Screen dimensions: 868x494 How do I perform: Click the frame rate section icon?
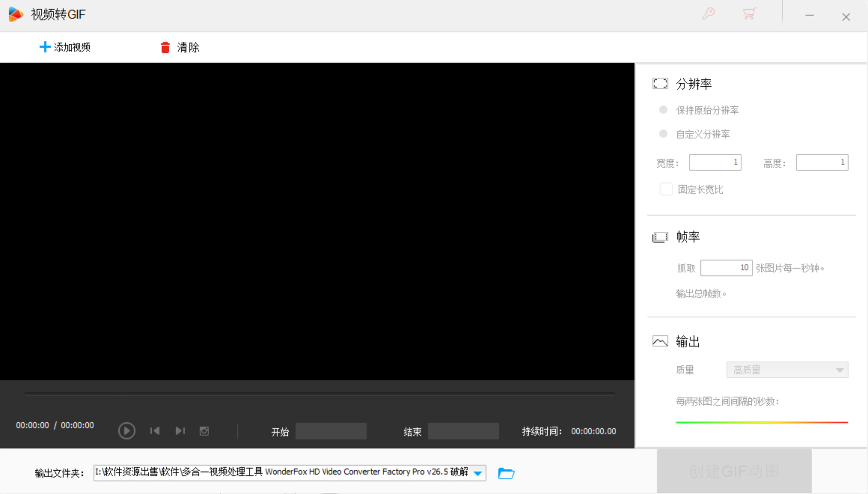(660, 237)
